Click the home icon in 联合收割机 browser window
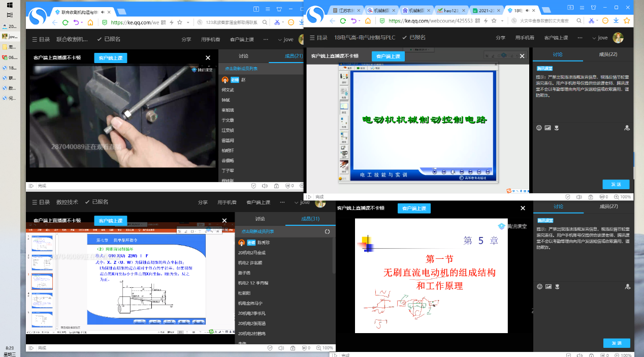 [x=90, y=22]
